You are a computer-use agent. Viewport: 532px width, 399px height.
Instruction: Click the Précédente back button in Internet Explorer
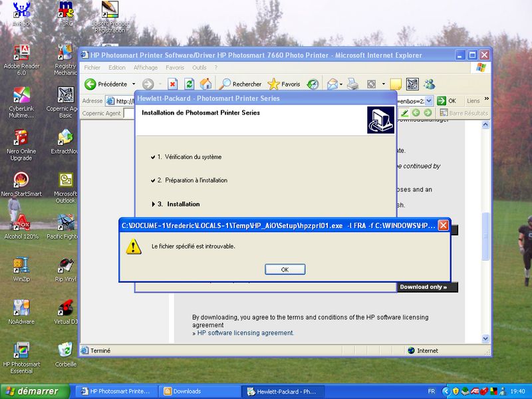pos(106,84)
